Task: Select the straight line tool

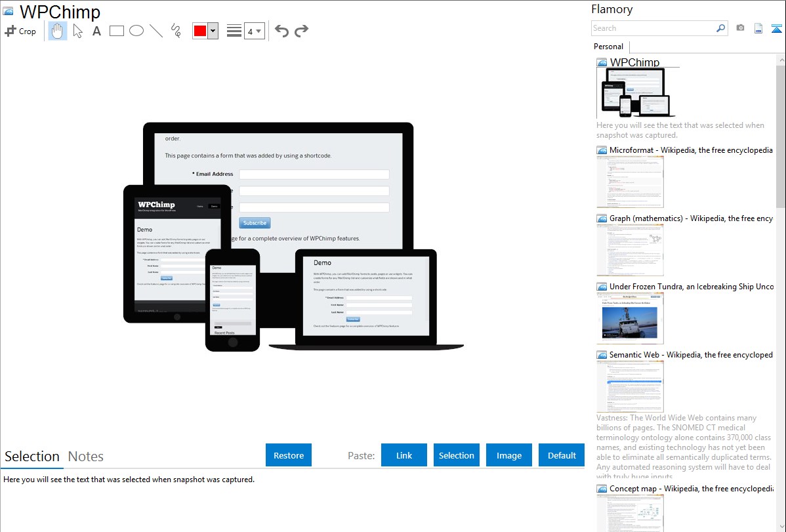Action: tap(156, 31)
